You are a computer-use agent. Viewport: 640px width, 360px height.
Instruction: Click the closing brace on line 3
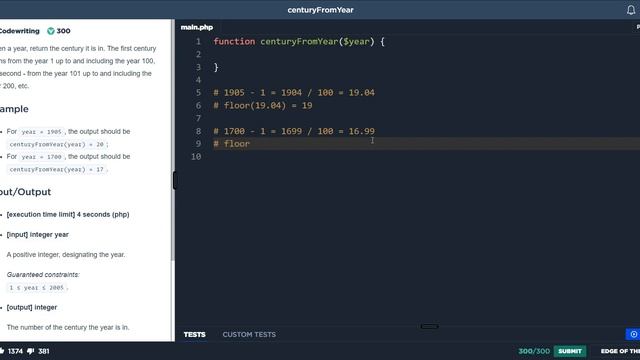coord(216,67)
